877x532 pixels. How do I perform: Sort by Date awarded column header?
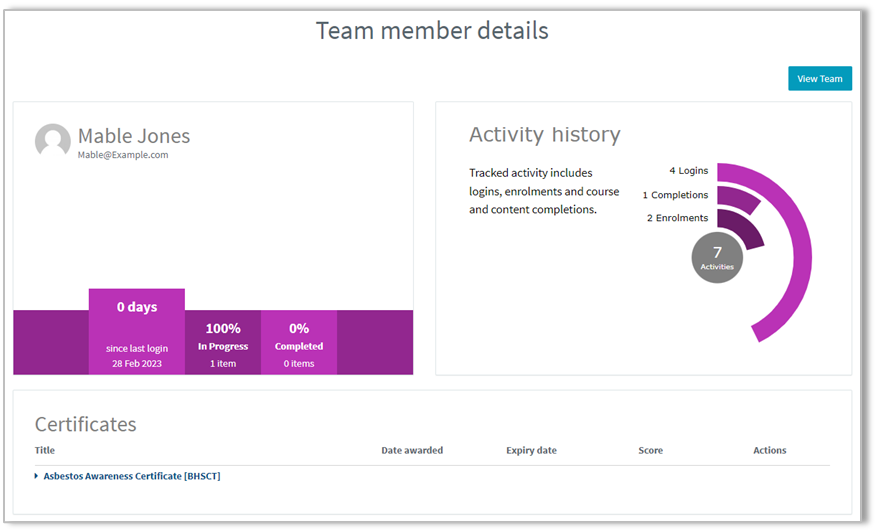[412, 450]
